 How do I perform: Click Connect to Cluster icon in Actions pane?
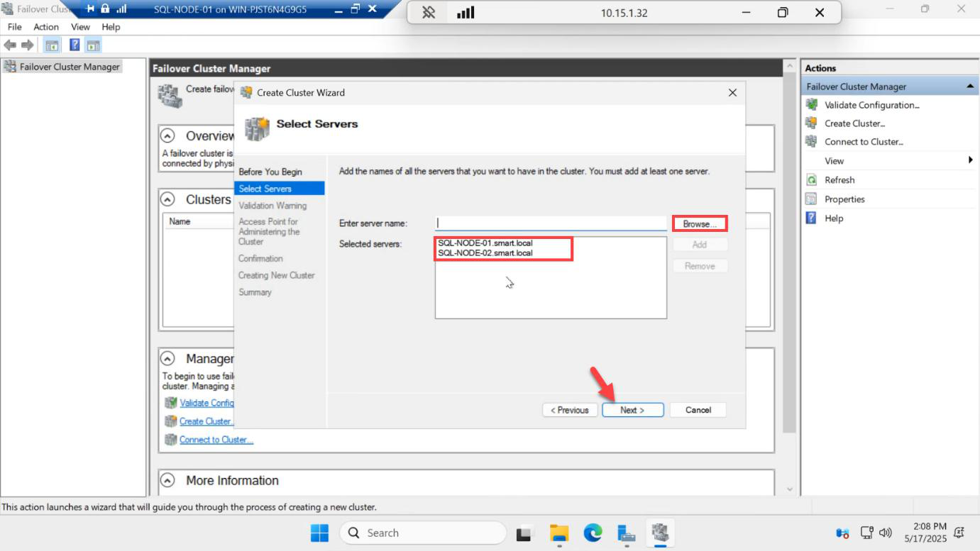pyautogui.click(x=812, y=141)
